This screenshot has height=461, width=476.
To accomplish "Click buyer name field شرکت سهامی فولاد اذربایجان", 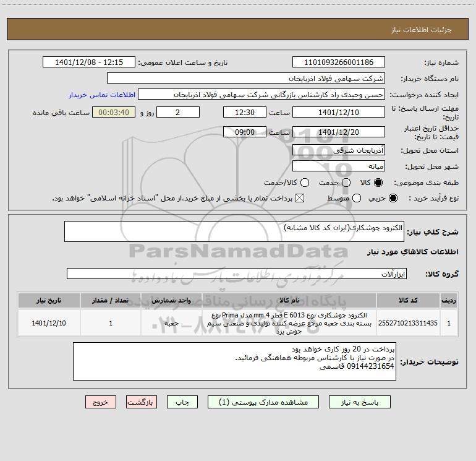I will point(246,78).
